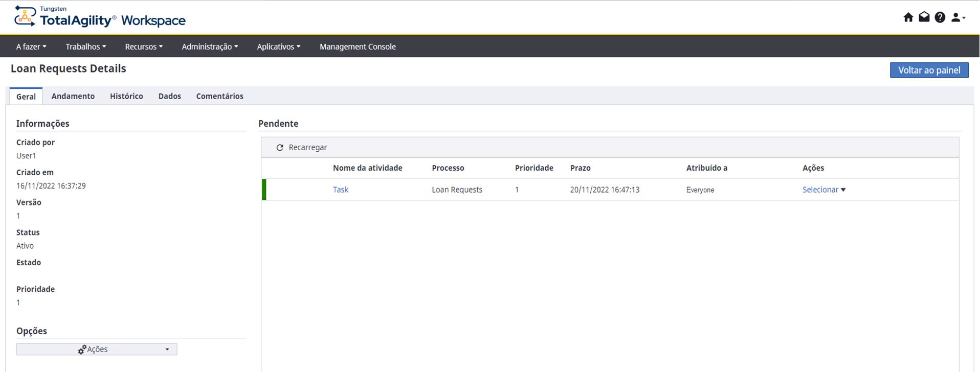Click the Recarregar refresh icon
Image resolution: width=980 pixels, height=372 pixels.
(280, 148)
